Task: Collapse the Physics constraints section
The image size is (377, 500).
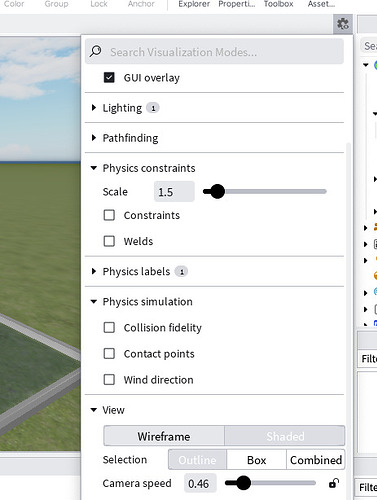Action: 94,168
